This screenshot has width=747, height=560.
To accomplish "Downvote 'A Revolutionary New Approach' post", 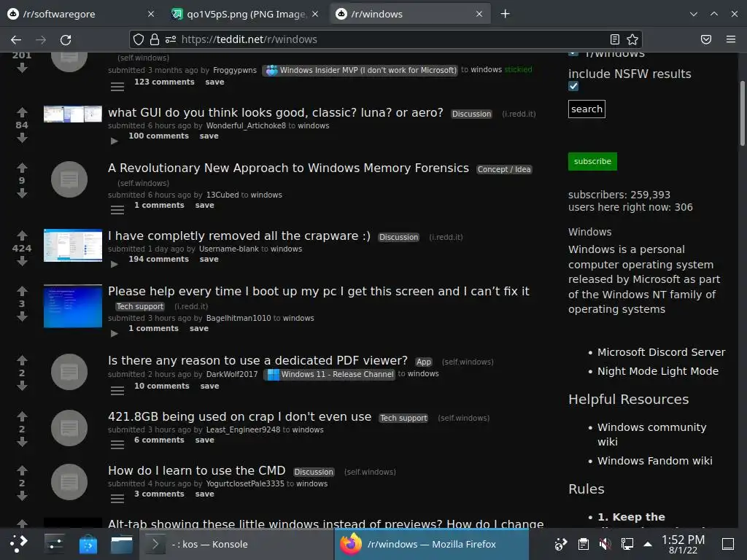I will [x=22, y=193].
